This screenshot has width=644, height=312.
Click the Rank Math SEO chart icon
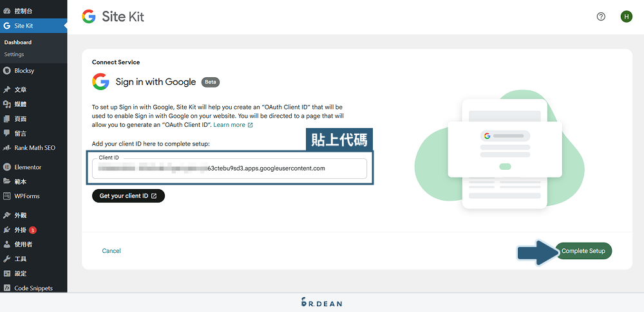(x=6, y=148)
